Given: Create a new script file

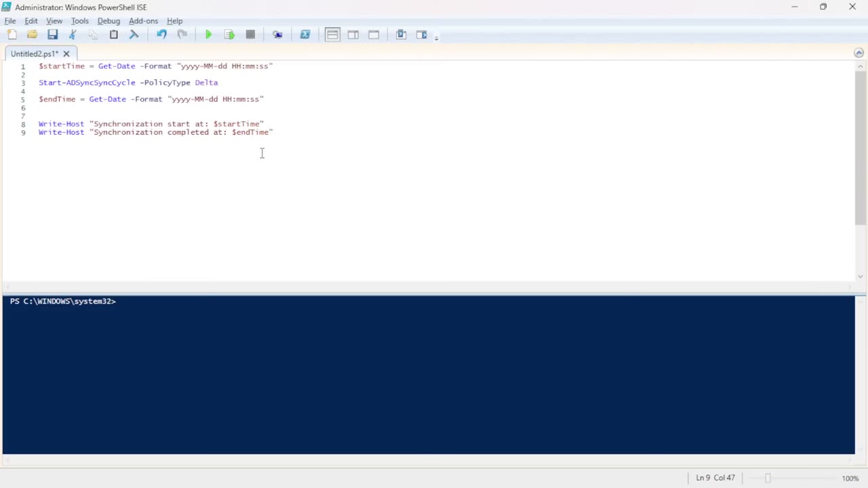Looking at the screenshot, I should pyautogui.click(x=12, y=35).
